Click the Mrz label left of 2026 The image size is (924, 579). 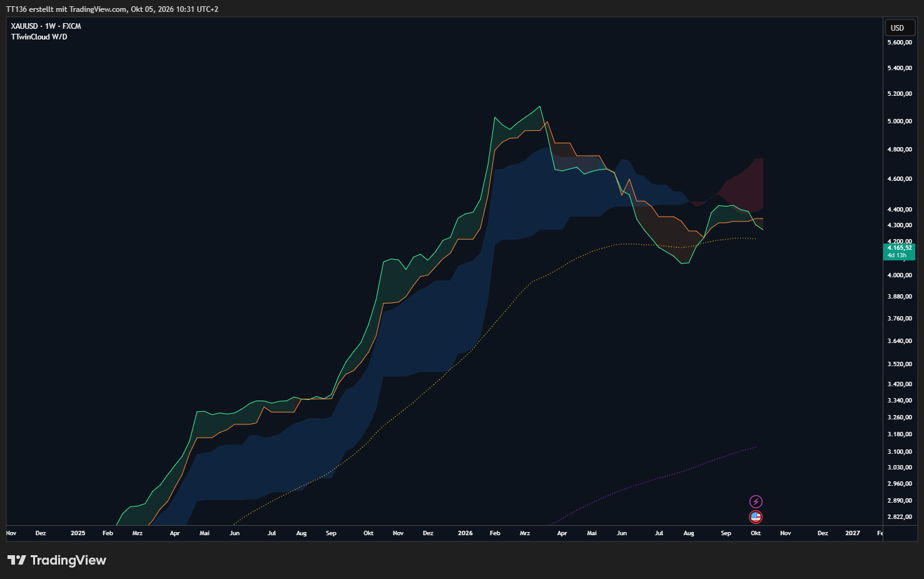138,533
